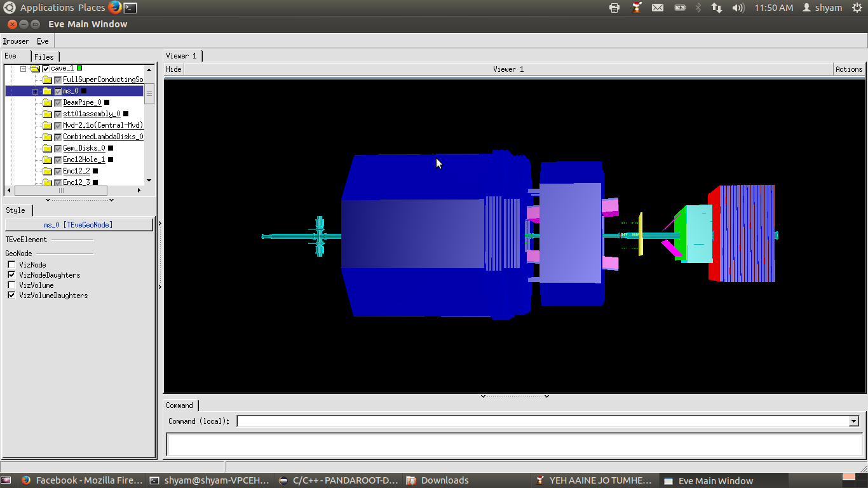Click the Ubuntu logo on Applications
868x488 pixels.
click(x=9, y=8)
